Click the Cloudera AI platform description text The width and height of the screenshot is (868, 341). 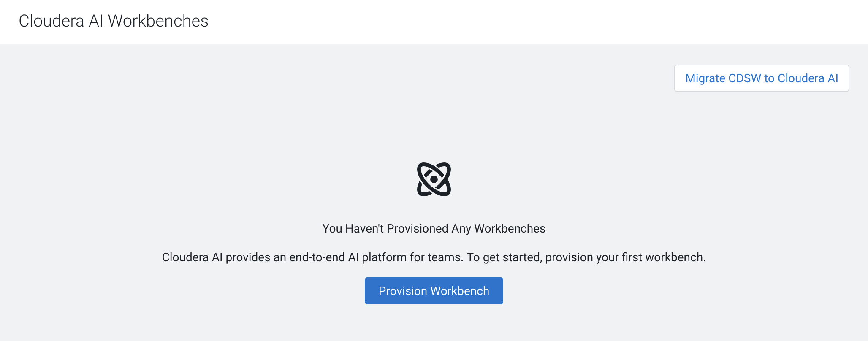pyautogui.click(x=434, y=257)
